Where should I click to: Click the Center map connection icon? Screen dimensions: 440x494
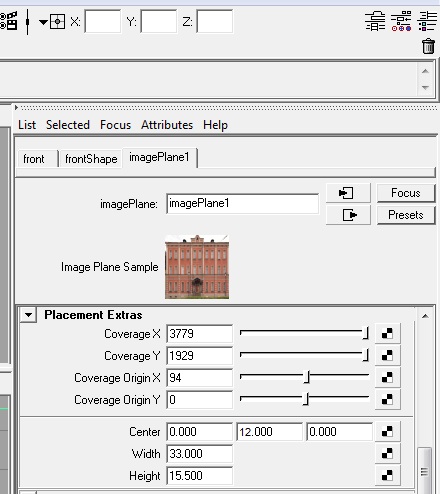click(387, 431)
